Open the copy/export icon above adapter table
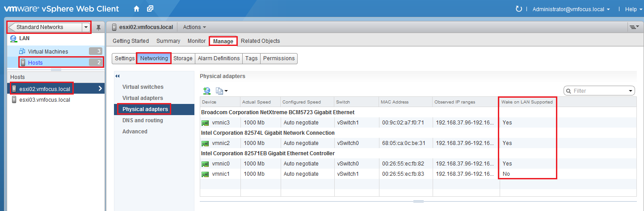This screenshot has width=644, height=211. (x=221, y=91)
